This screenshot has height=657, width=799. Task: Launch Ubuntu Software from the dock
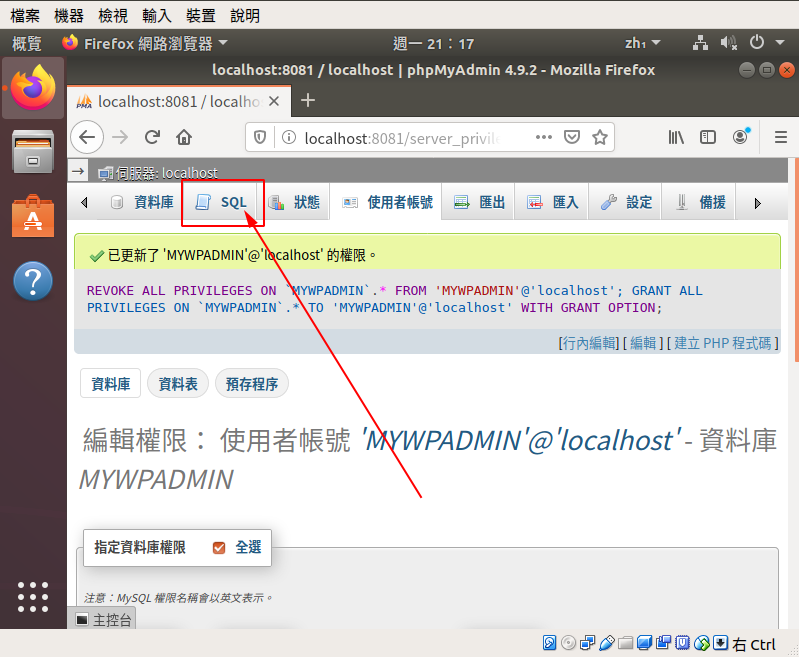click(33, 216)
